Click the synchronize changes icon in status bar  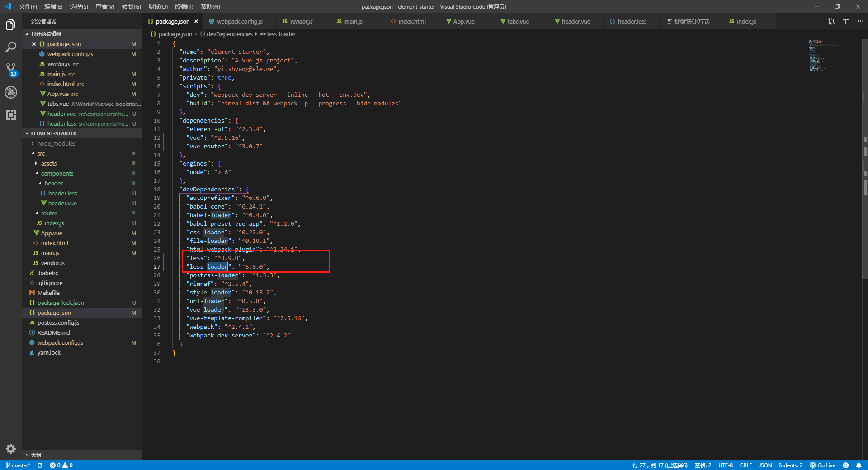[40, 465]
